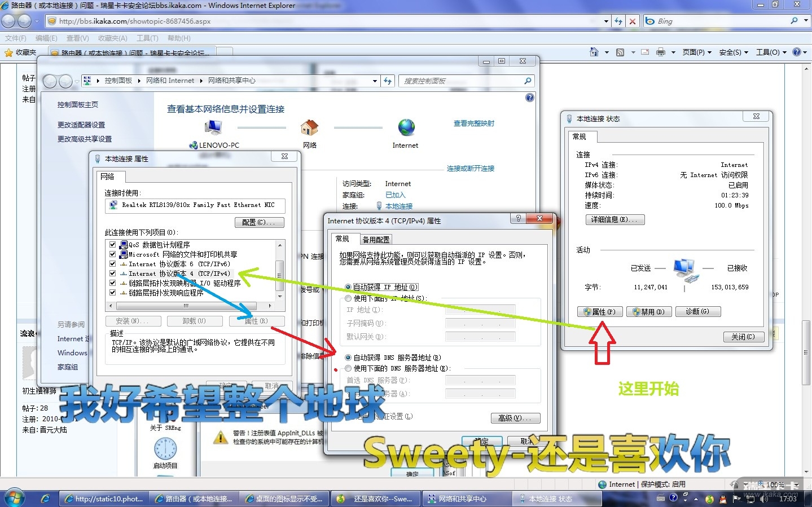The image size is (812, 507).
Task: Click the blue Help icon in IE command bar
Action: [797, 52]
